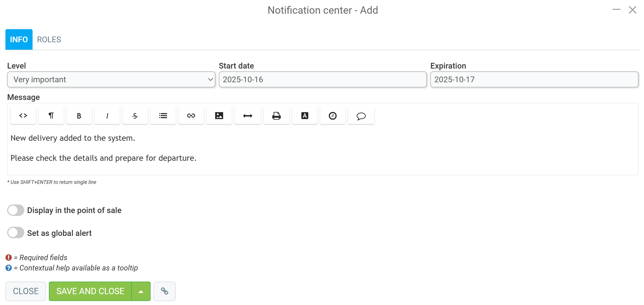644x305 pixels.
Task: Enable Display in the point of sale
Action: tap(16, 210)
